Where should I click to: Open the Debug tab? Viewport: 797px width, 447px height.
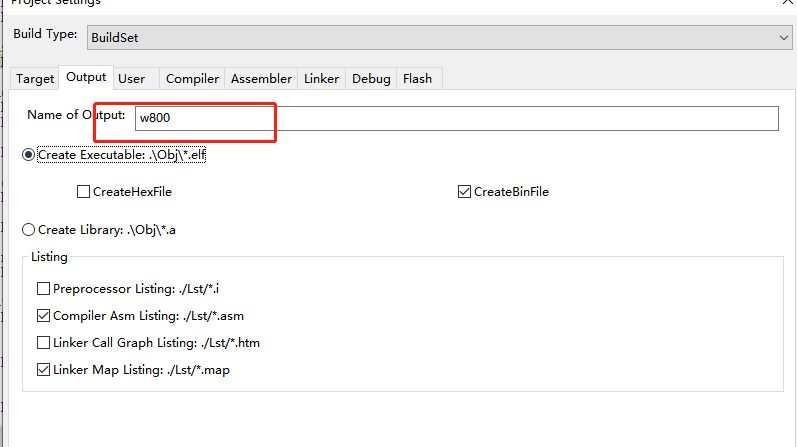(x=371, y=79)
